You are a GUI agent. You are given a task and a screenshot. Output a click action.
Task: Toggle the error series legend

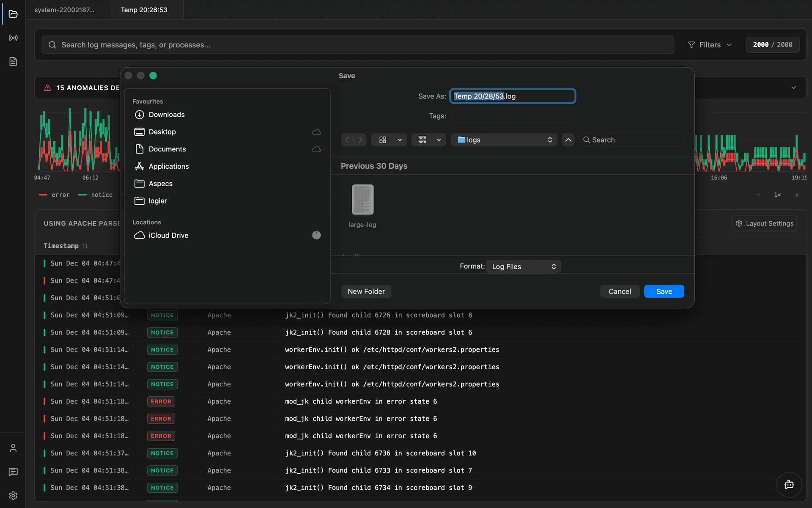pos(54,195)
